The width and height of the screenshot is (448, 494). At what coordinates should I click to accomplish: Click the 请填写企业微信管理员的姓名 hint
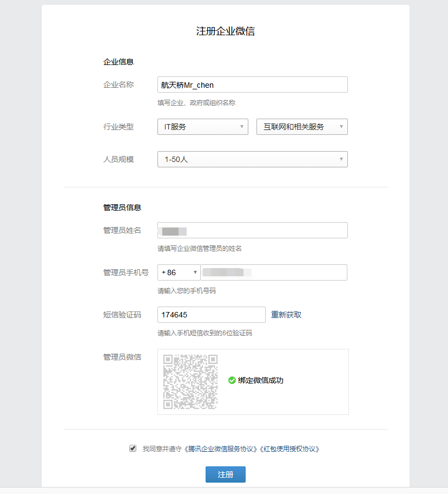200,249
